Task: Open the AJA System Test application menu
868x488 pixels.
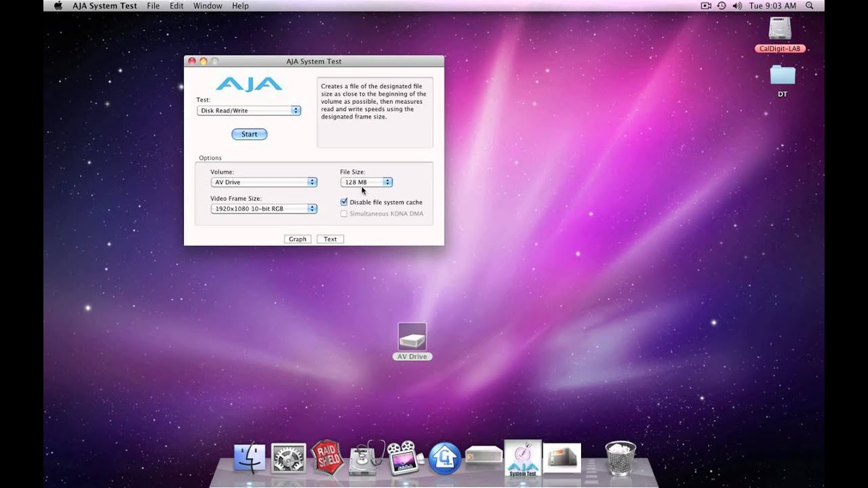Action: (104, 5)
